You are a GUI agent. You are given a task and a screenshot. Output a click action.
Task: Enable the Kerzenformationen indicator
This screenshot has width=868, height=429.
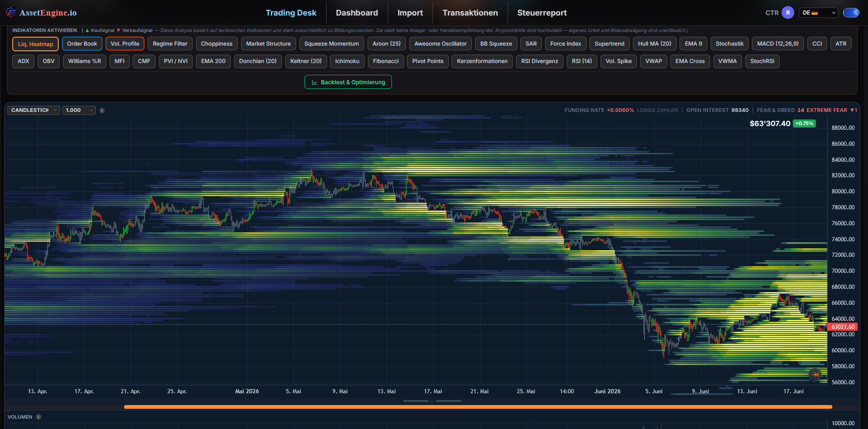[x=482, y=61]
